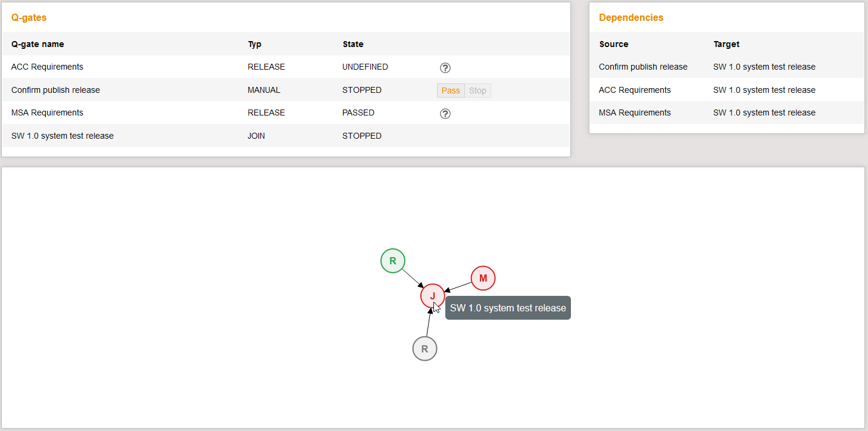
Task: Select the SW 1.0 system test release row
Action: [62, 135]
